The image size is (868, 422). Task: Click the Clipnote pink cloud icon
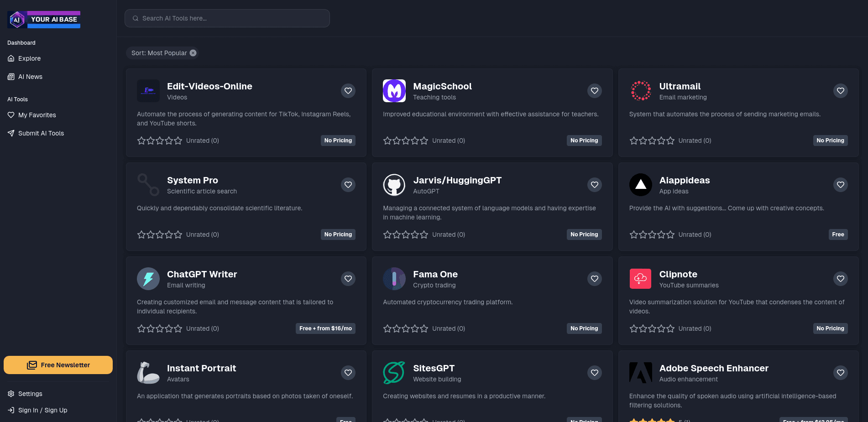(x=640, y=279)
